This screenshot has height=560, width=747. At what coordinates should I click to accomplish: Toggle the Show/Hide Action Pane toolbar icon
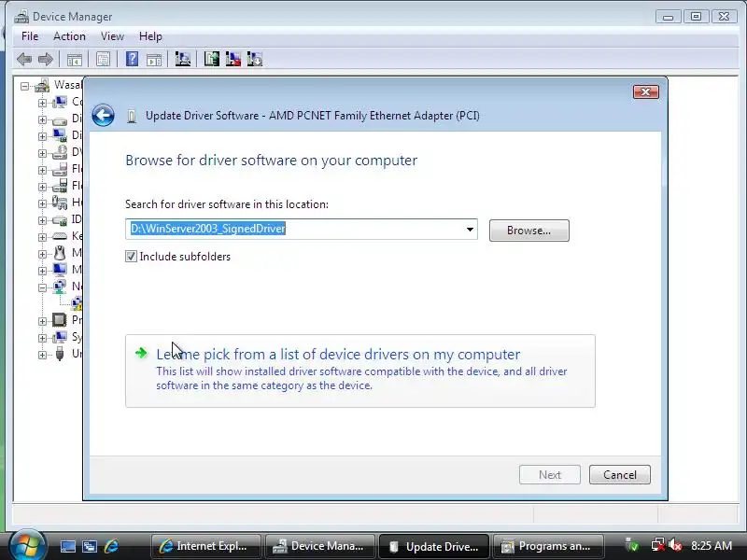click(154, 60)
